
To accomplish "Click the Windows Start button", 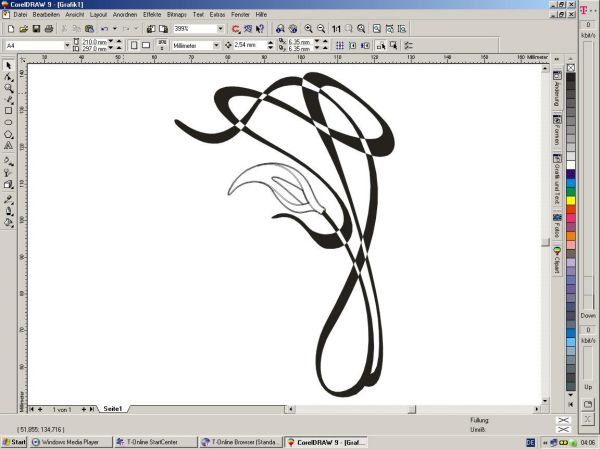I will 15,441.
